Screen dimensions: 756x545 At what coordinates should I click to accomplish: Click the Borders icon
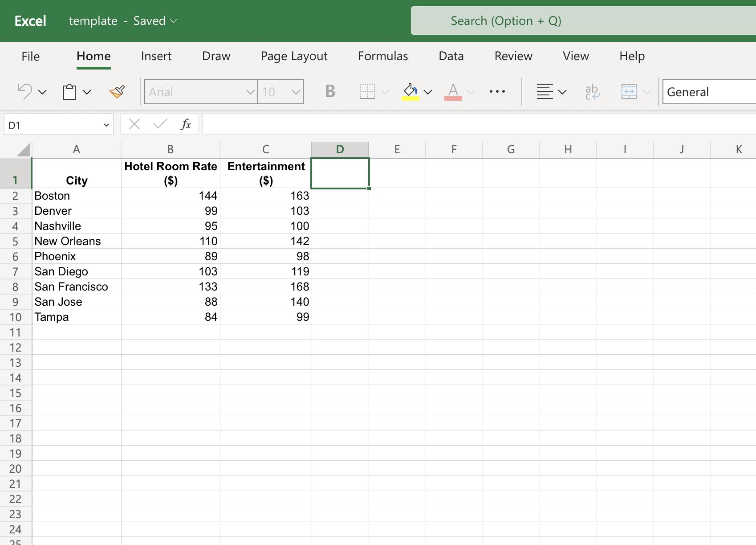pyautogui.click(x=367, y=92)
